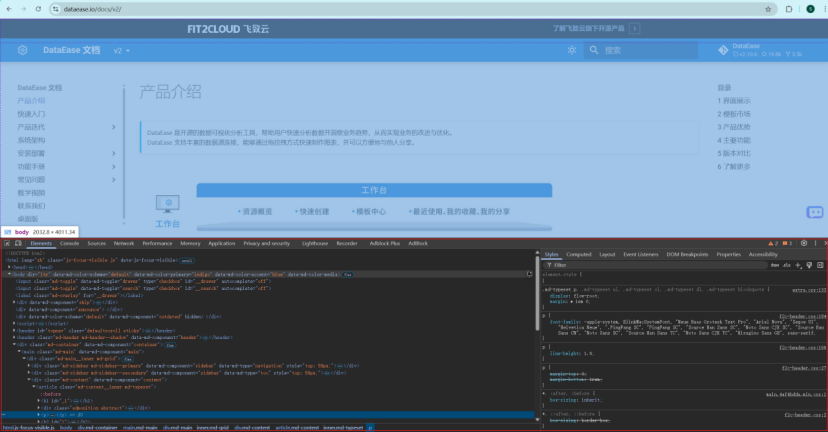The width and height of the screenshot is (828, 432).
Task: Click the flex badge on body element
Action: (347, 275)
